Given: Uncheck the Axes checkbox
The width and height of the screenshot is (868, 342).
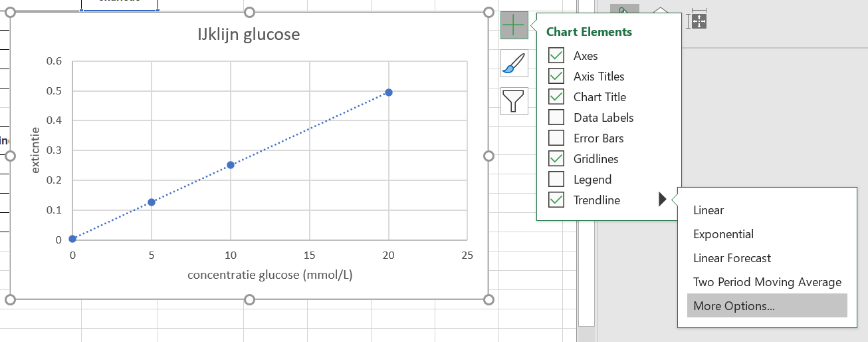Looking at the screenshot, I should pyautogui.click(x=556, y=56).
